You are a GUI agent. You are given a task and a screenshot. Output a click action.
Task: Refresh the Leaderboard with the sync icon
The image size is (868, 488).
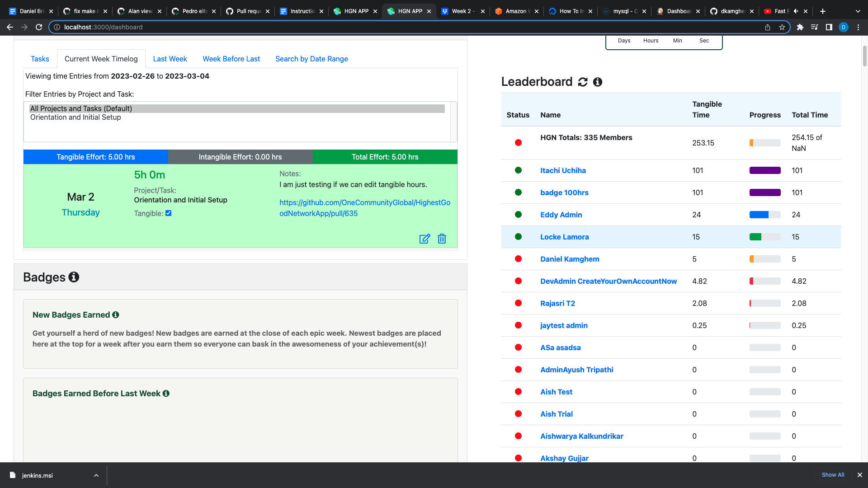point(583,82)
